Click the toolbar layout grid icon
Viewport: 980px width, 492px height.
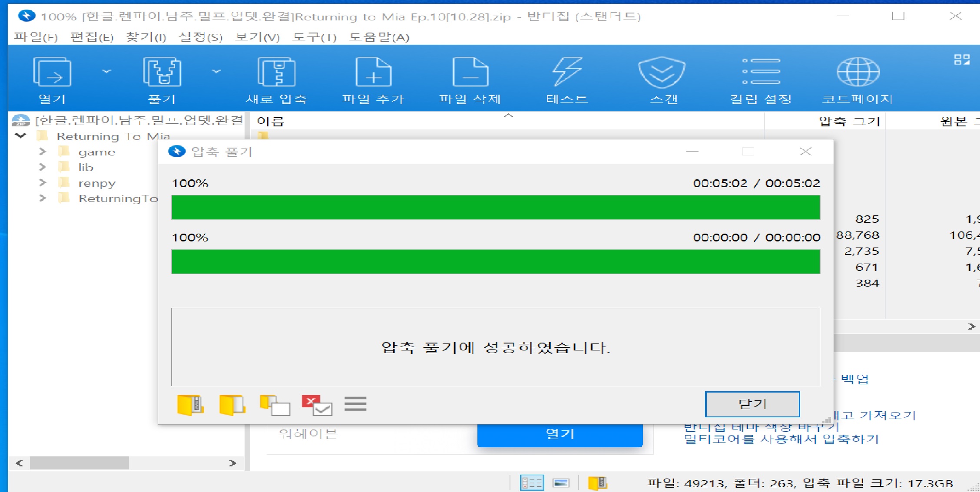pyautogui.click(x=962, y=59)
